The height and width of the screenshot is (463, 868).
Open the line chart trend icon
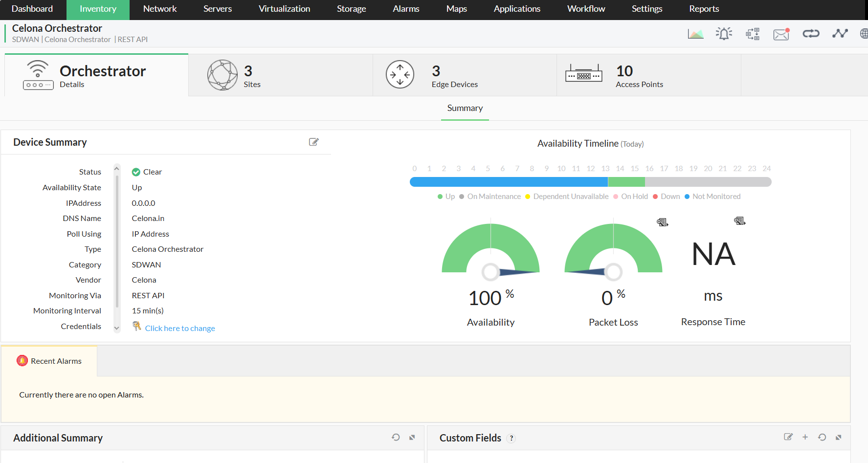pos(840,34)
